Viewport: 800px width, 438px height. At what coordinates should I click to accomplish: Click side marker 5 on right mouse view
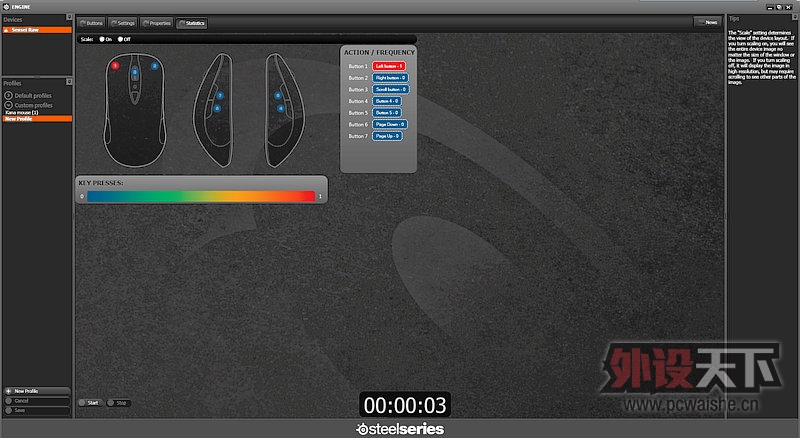tap(278, 95)
